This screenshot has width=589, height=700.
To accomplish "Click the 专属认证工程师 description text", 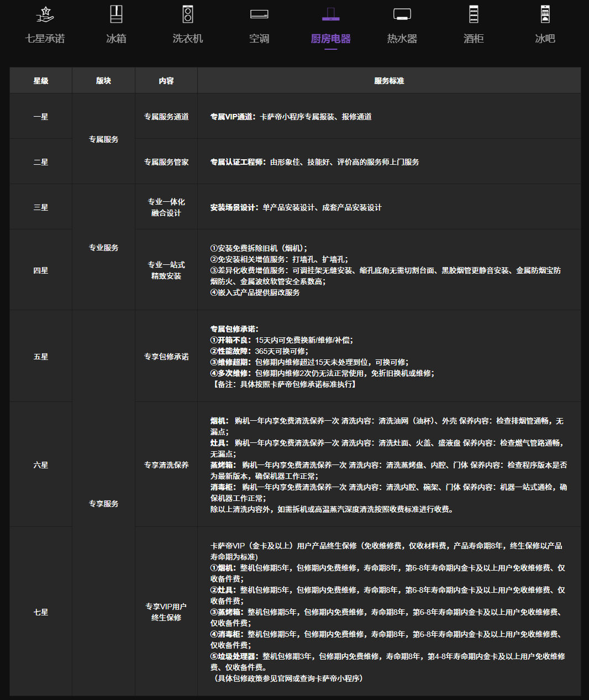I will (x=314, y=162).
